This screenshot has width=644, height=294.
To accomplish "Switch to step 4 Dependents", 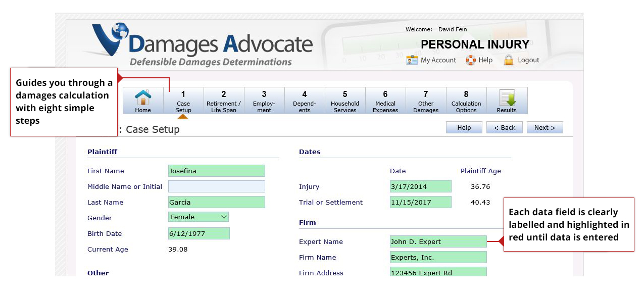I will (x=305, y=101).
